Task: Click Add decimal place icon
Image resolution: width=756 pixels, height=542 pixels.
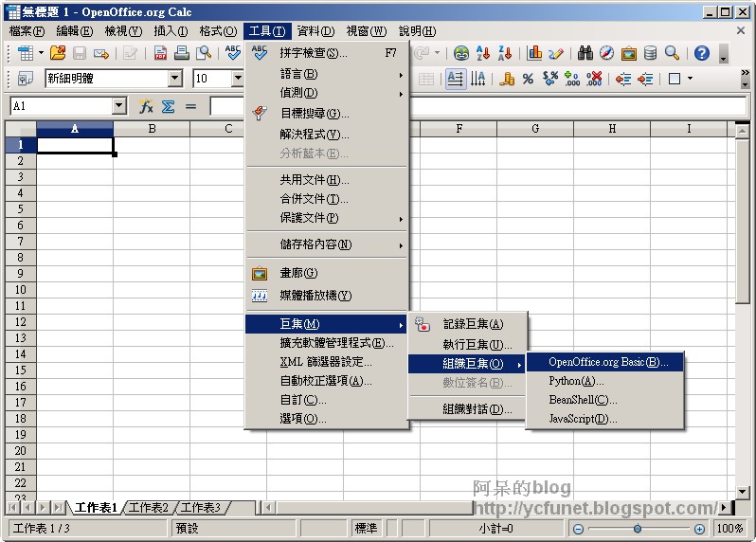Action: tap(572, 79)
